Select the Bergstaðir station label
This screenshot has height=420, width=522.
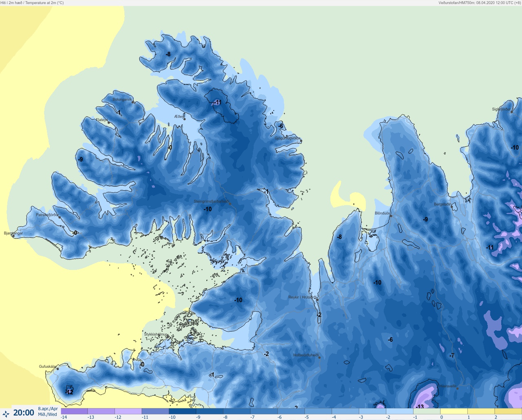tap(442, 204)
